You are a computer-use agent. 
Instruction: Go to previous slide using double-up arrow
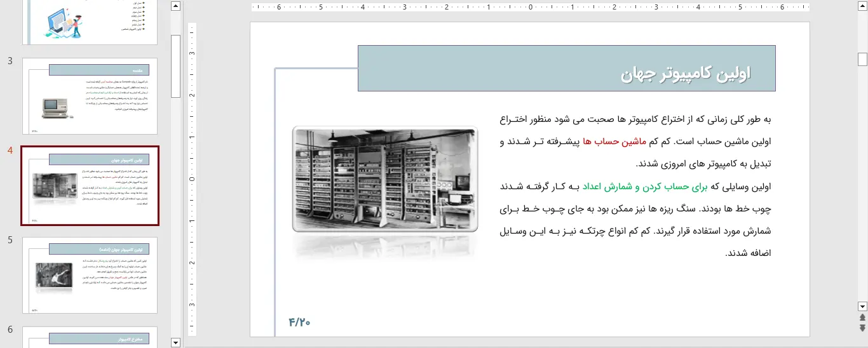862,317
